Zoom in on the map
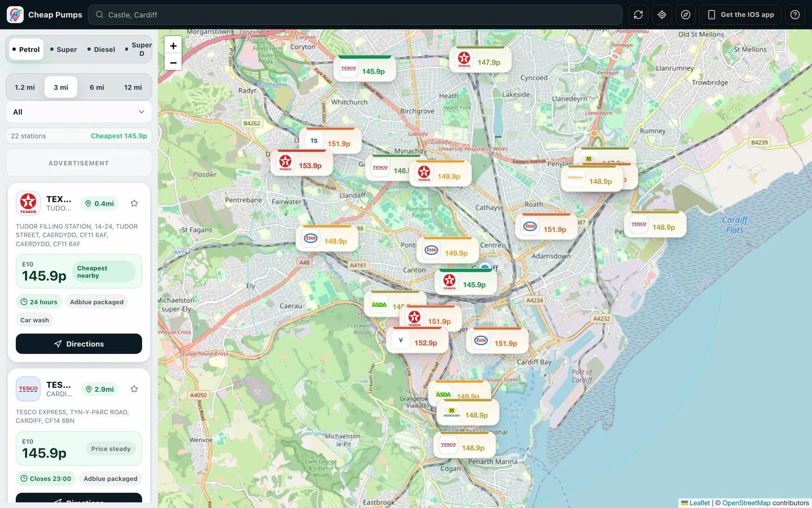Viewport: 812px width, 508px height. pos(173,46)
